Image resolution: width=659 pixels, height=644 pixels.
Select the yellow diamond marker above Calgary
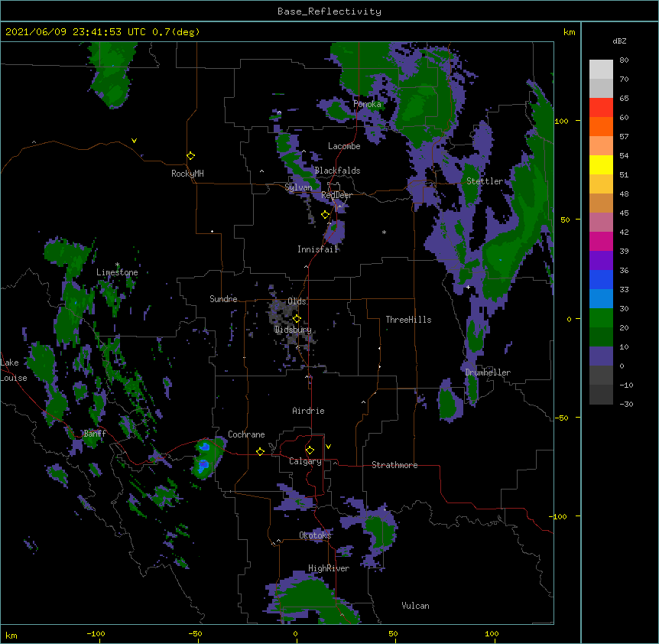[310, 450]
